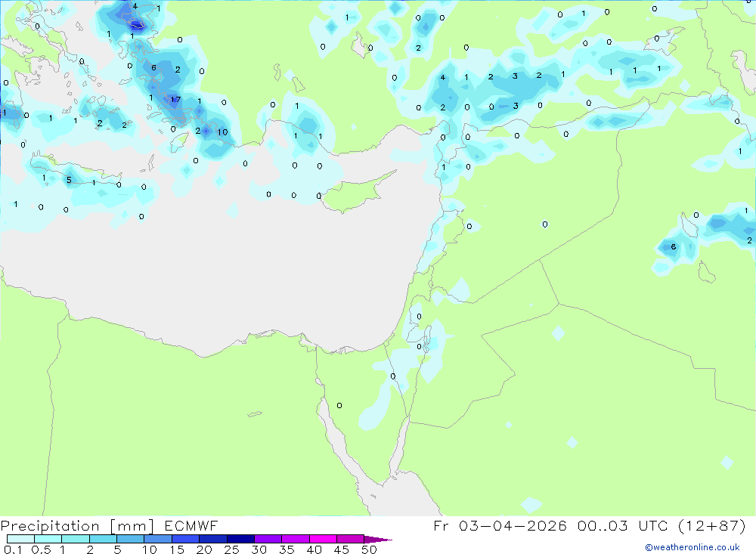
Task: Click the '45' legend scale label
Action: coord(342,549)
